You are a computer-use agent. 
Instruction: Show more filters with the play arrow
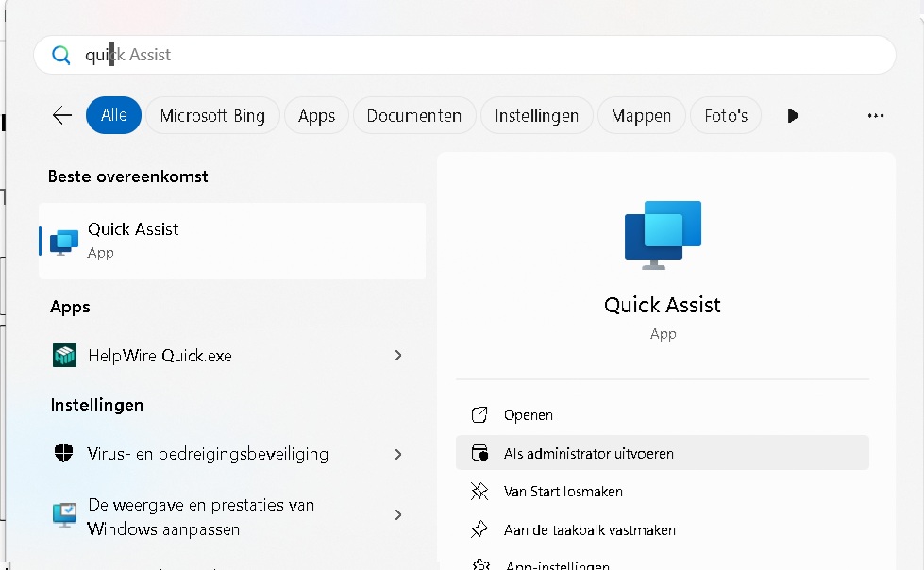(793, 115)
